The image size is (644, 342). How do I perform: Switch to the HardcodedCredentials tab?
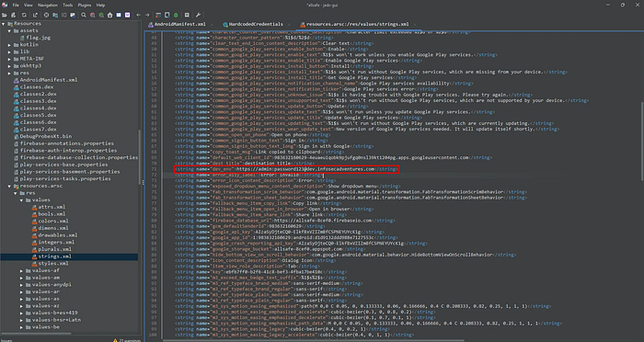(253, 25)
